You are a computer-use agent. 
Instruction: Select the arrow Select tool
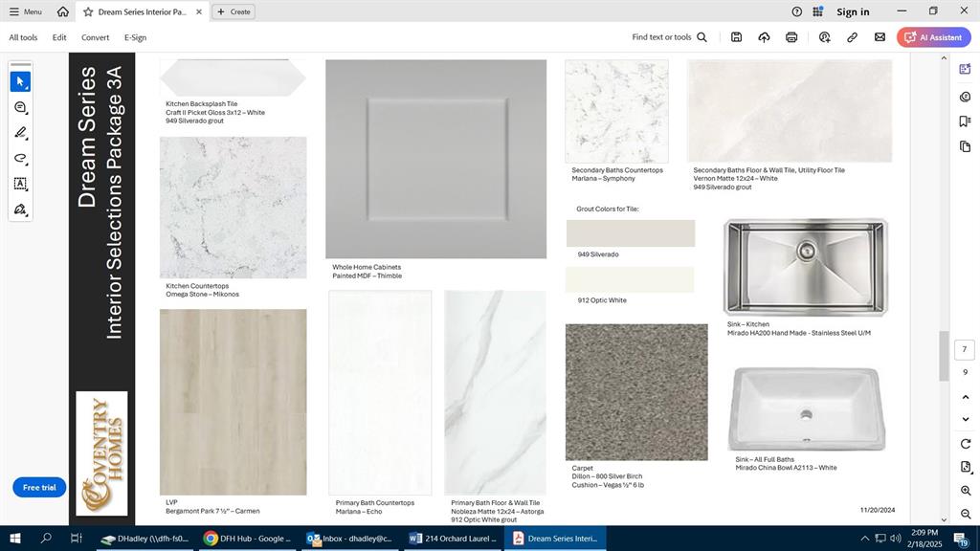(20, 82)
